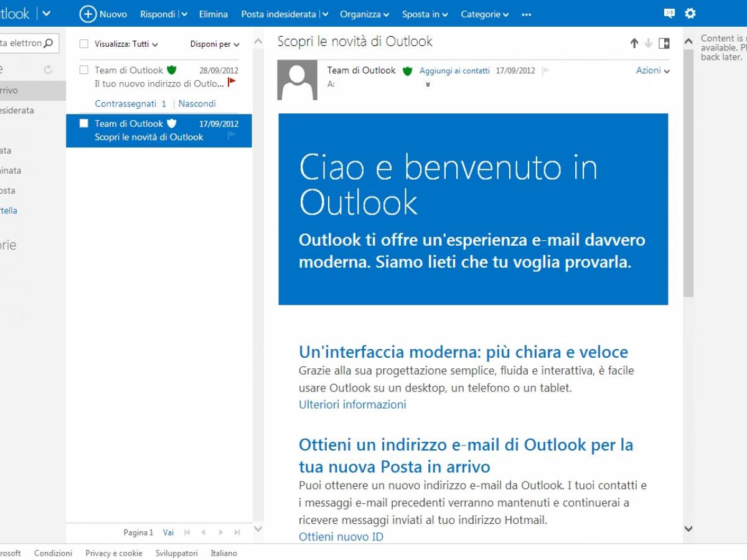Go to next page arrow

(x=220, y=533)
